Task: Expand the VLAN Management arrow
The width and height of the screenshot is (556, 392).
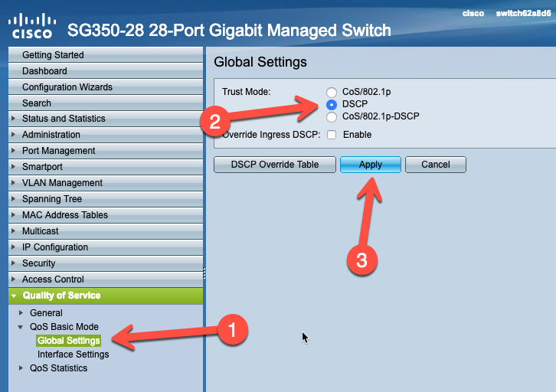Action: (x=14, y=182)
